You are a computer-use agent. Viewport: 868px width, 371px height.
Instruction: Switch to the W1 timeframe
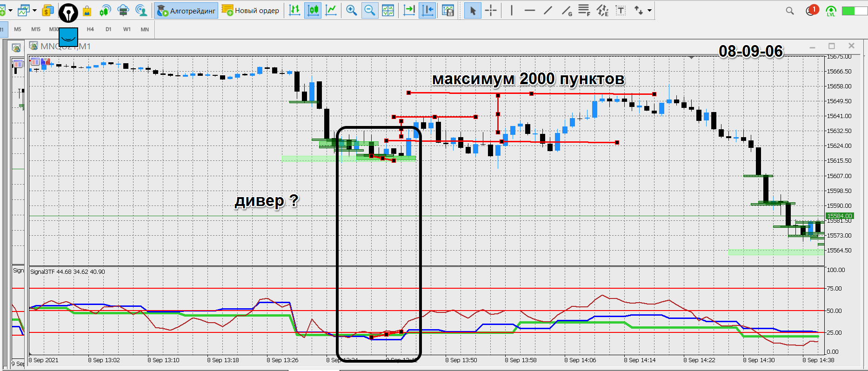(x=127, y=29)
